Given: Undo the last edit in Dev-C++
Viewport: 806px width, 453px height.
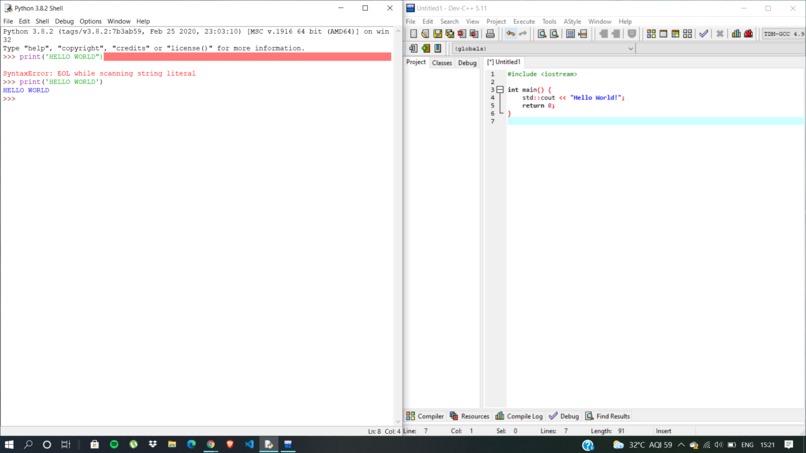Looking at the screenshot, I should click(510, 34).
